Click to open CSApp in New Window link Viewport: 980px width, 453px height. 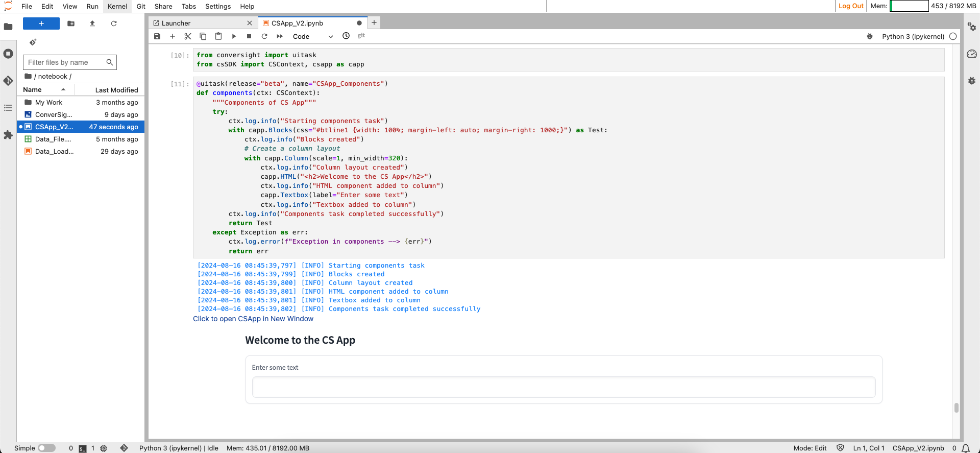[253, 319]
